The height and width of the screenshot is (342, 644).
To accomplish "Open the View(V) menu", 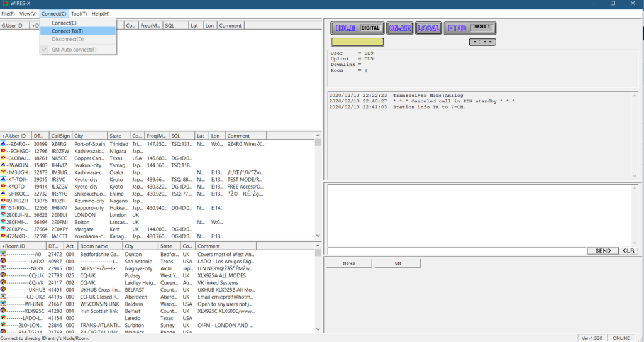I will point(28,14).
